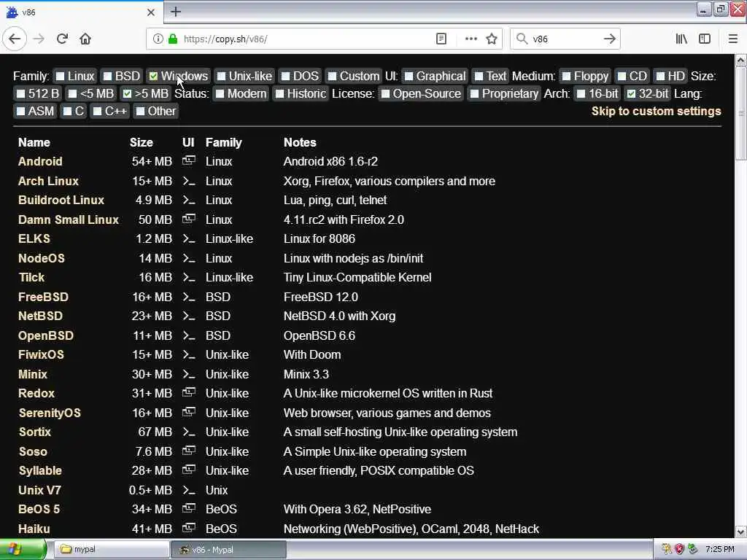The height and width of the screenshot is (560, 747).
Task: Click the search arrow to submit v86
Action: pos(609,39)
